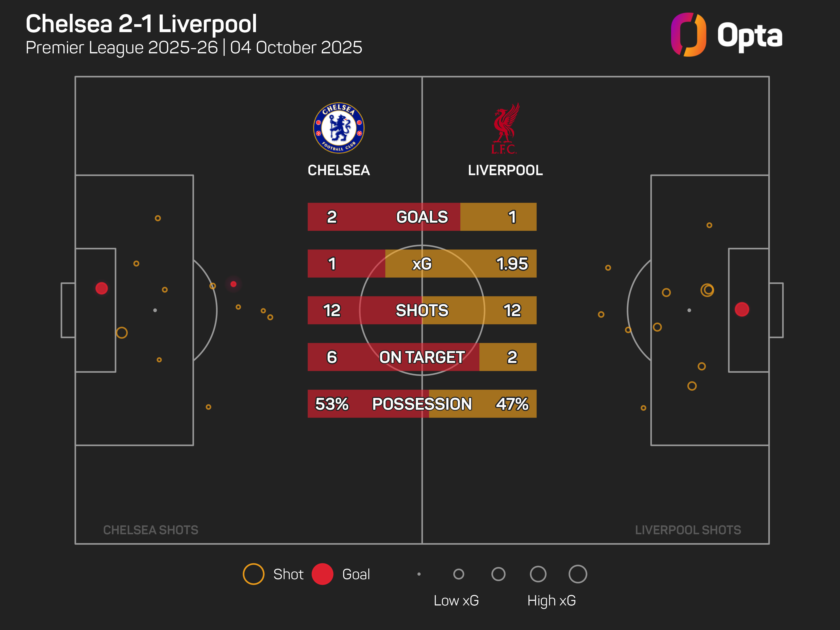Click the LIVERPOOL SHOTS pitch label
The image size is (840, 630).
tap(688, 530)
